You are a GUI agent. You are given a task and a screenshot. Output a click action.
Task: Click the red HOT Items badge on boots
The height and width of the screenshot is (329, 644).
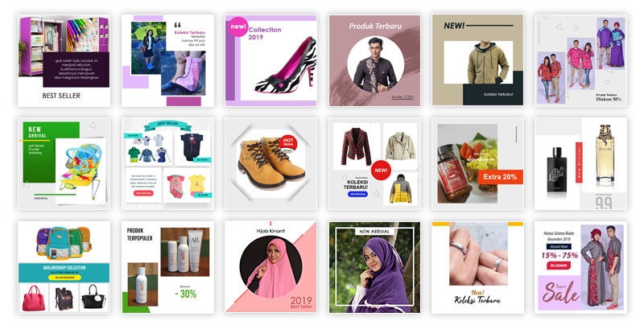click(288, 142)
